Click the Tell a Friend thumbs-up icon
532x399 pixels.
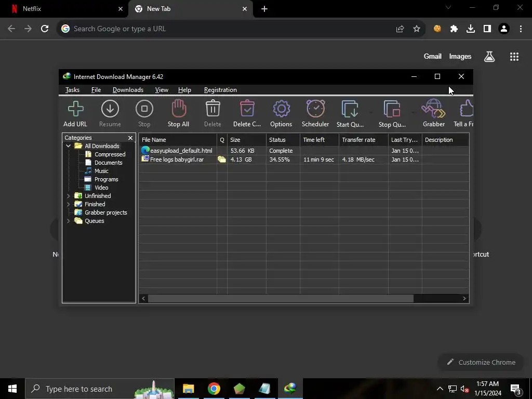pos(464,114)
